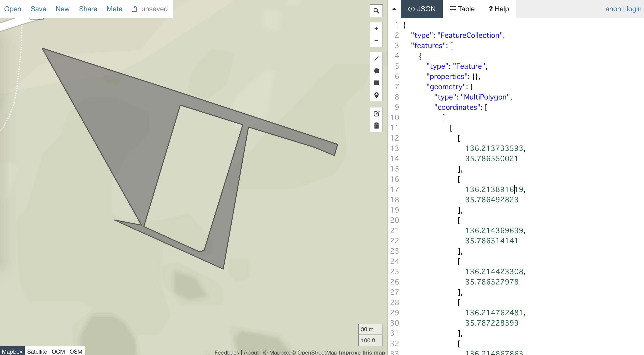Switch base layer to OSM
Viewport: 644px width, 355px height.
click(x=76, y=351)
